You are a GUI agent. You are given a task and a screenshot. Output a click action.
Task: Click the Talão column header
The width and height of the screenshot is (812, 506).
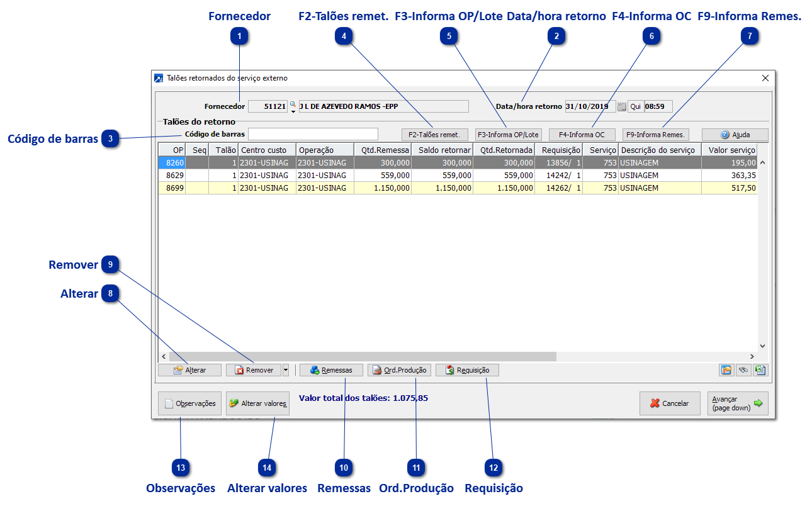[223, 150]
